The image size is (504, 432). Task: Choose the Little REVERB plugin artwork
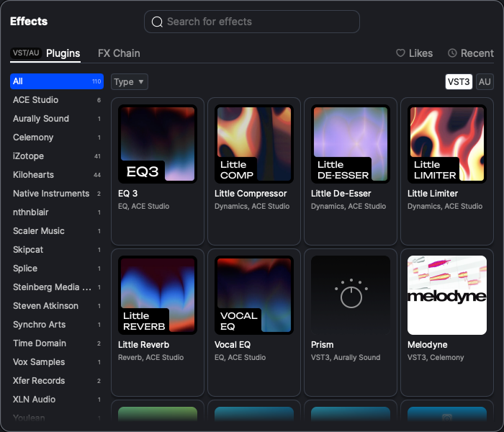pos(158,295)
